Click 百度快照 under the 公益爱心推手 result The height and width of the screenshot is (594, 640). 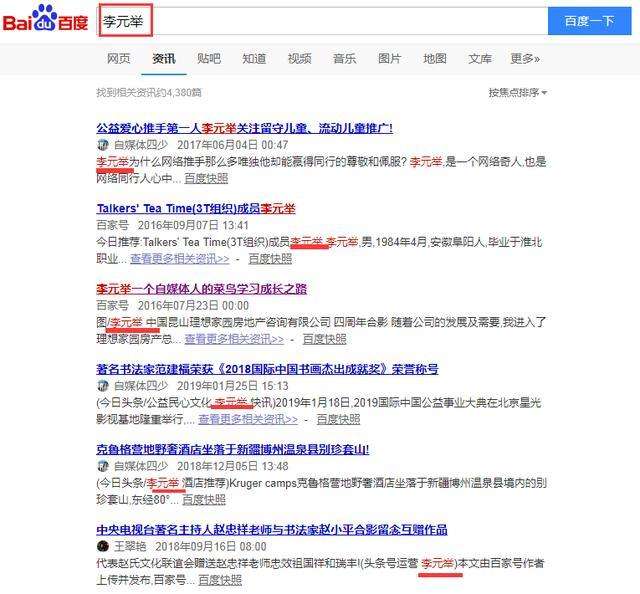click(206, 178)
